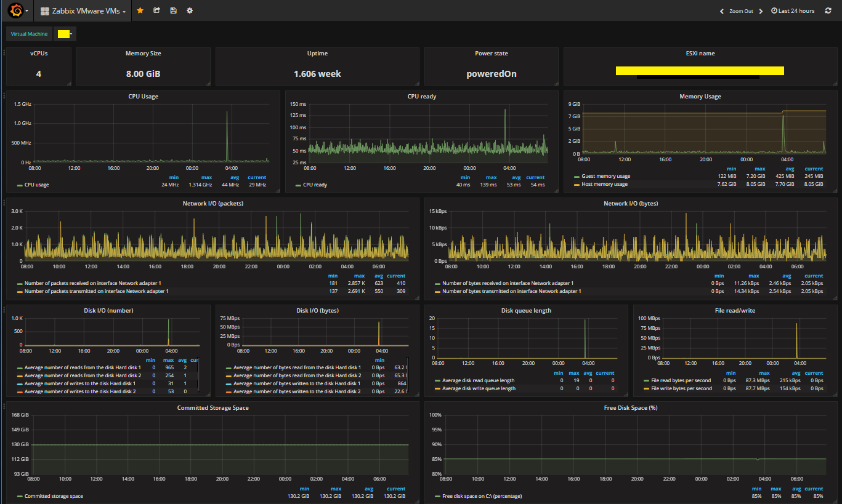This screenshot has width=842, height=504.
Task: Click the refresh dashboard icon
Action: tap(828, 11)
